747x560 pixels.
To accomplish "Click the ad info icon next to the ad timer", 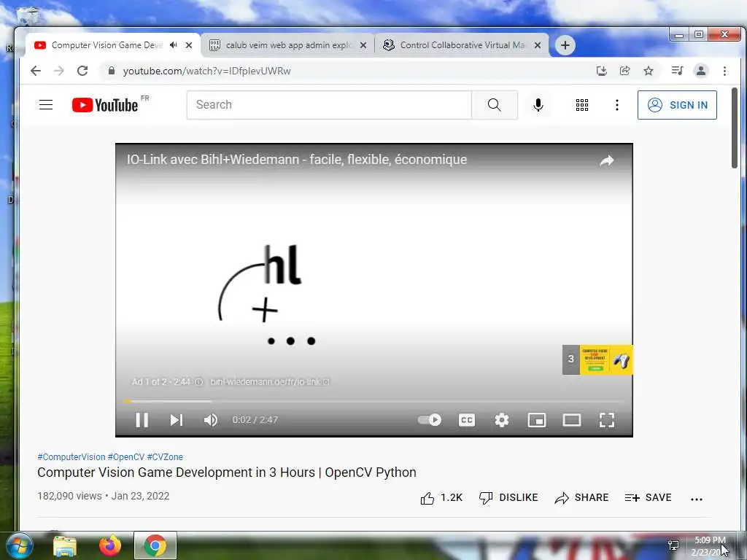I will click(198, 382).
